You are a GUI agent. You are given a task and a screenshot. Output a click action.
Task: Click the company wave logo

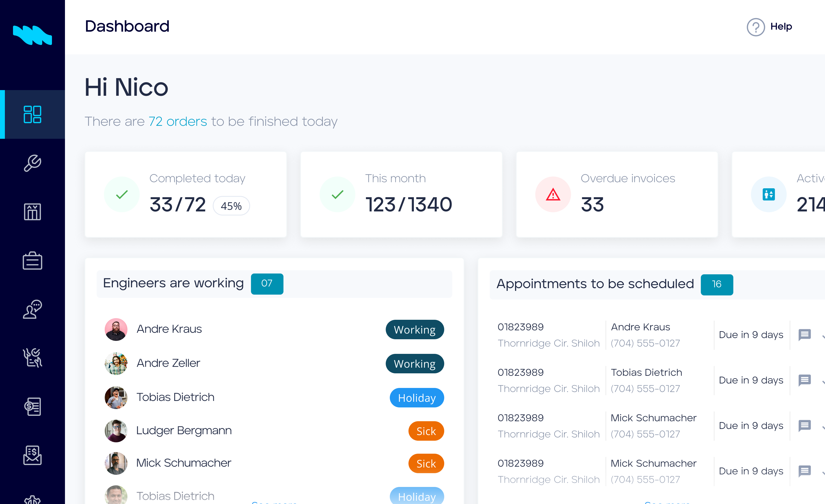32,35
